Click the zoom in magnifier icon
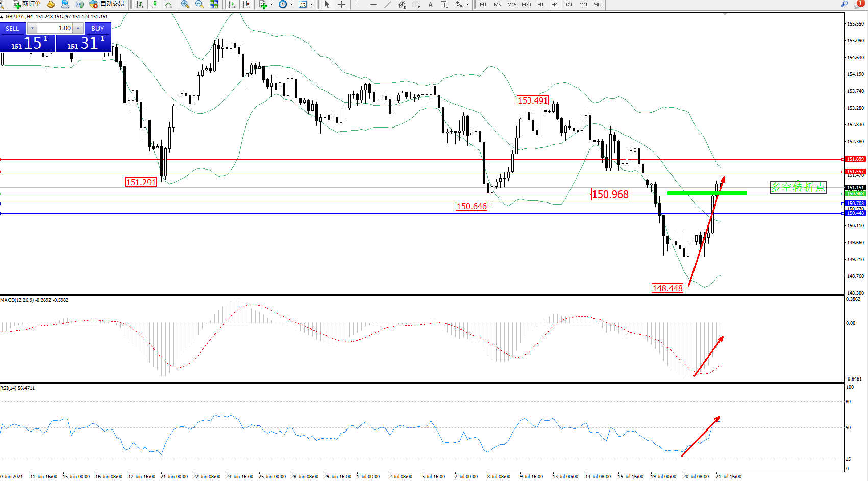Viewport: 868px width, 481px height. [185, 4]
